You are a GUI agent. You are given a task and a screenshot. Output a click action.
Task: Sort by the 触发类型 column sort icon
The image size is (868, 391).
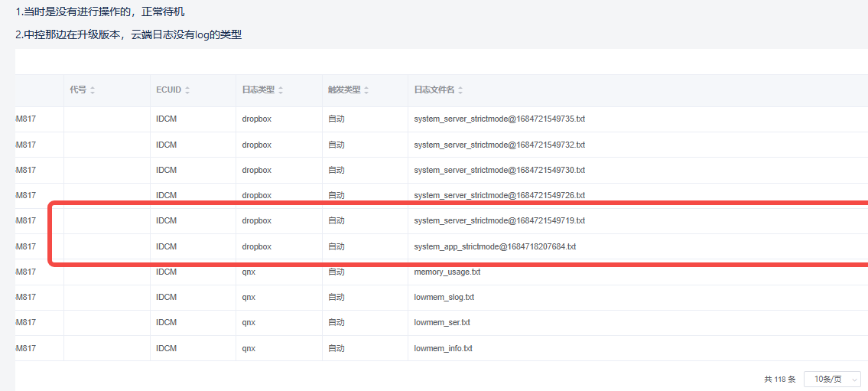tap(366, 90)
